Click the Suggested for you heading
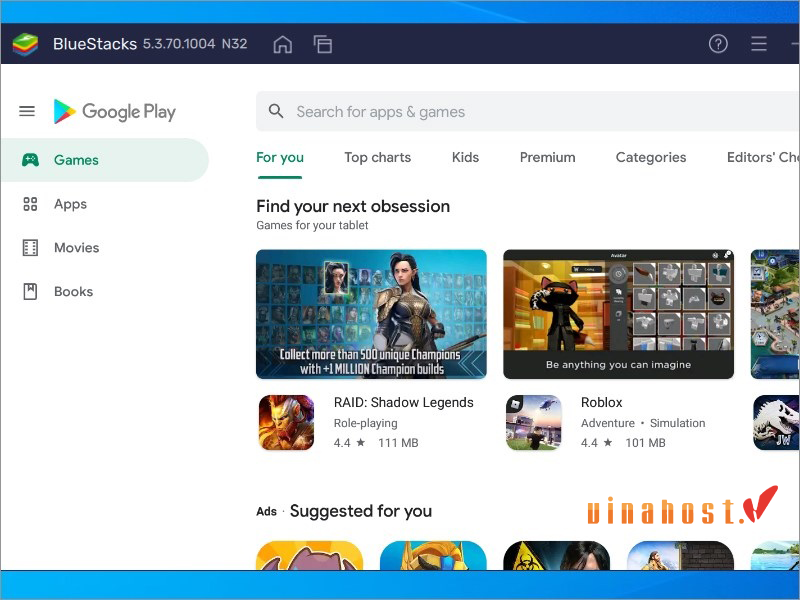The width and height of the screenshot is (800, 600). click(x=361, y=511)
